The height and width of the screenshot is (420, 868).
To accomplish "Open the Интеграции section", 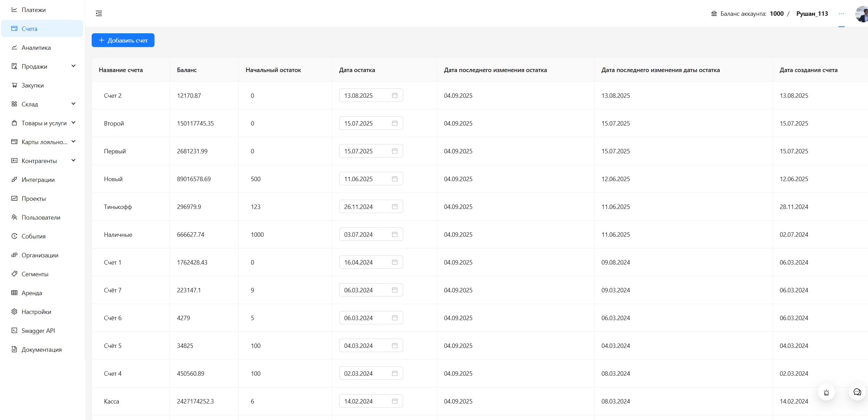I will tap(38, 179).
